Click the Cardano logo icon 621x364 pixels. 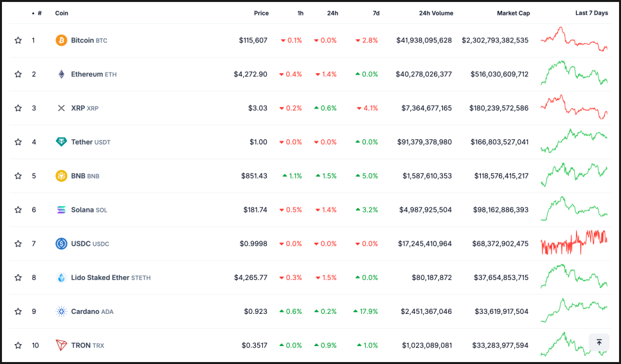[x=61, y=311]
